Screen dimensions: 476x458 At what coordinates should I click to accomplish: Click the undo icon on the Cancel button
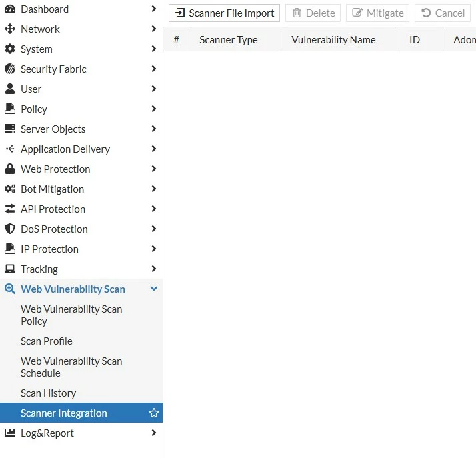(426, 13)
